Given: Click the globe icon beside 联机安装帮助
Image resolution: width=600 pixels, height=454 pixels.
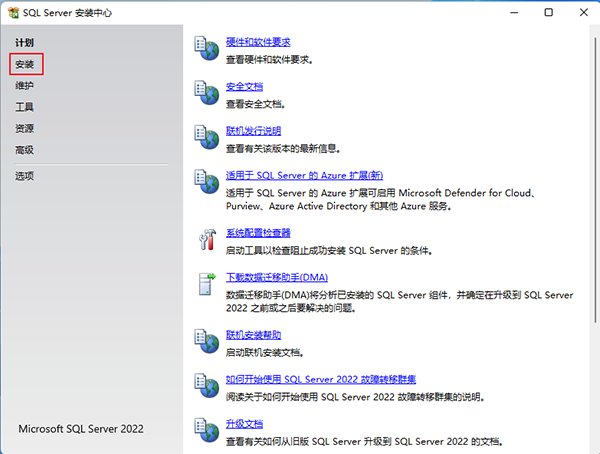Looking at the screenshot, I should tap(207, 341).
